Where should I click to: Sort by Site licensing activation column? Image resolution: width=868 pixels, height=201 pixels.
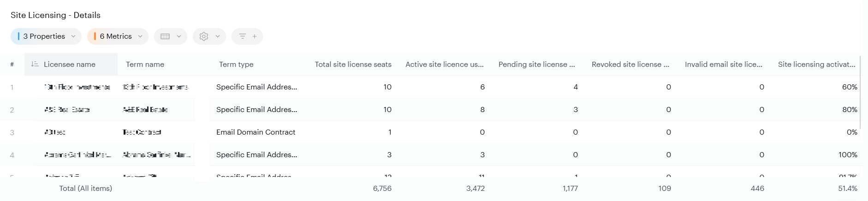tap(816, 65)
